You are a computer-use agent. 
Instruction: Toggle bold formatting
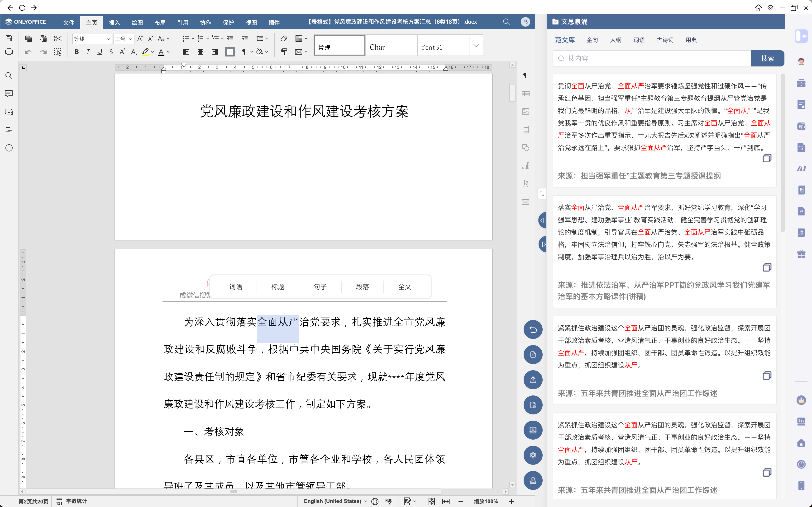click(x=77, y=52)
